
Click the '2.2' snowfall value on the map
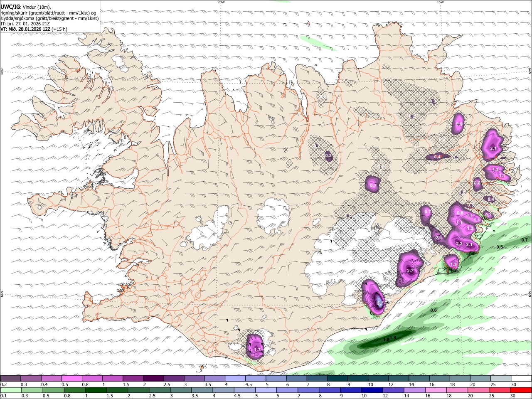pos(459,244)
